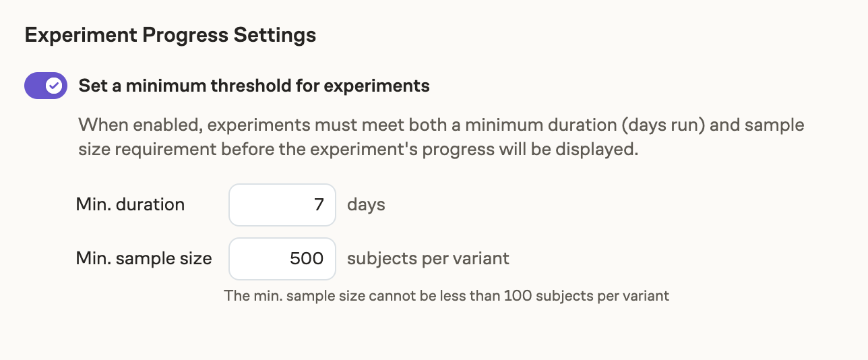868x360 pixels.
Task: Click the number 500 in the sample size field
Action: pos(307,259)
